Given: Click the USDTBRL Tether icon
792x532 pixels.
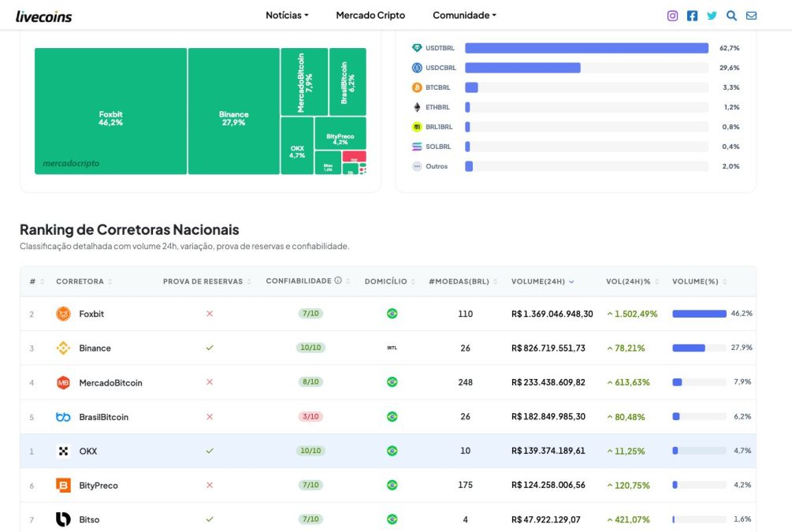Looking at the screenshot, I should coord(417,48).
